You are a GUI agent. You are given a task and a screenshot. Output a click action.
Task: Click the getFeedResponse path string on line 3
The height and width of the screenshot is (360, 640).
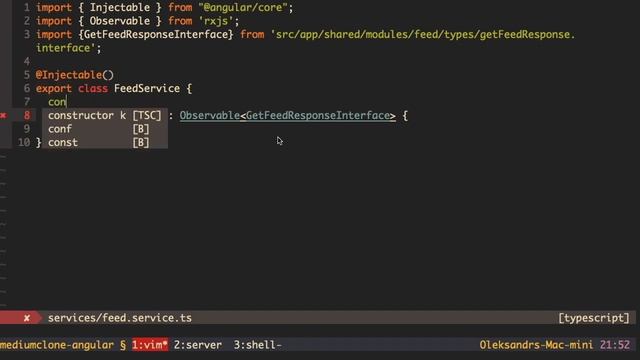click(422, 35)
